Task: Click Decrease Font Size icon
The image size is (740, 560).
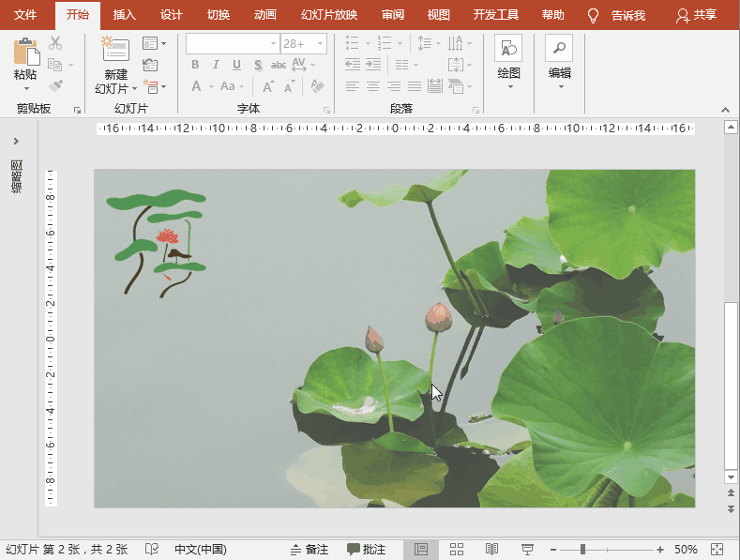Action: (x=289, y=87)
